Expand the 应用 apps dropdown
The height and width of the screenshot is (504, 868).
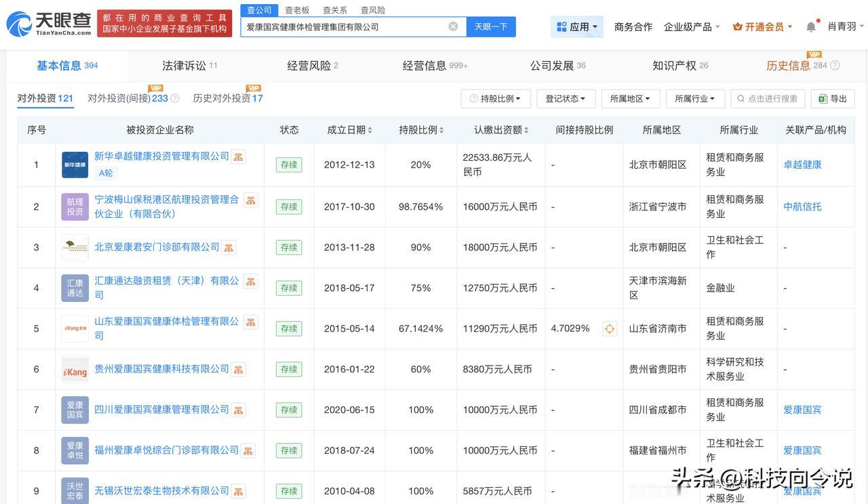pos(577,26)
